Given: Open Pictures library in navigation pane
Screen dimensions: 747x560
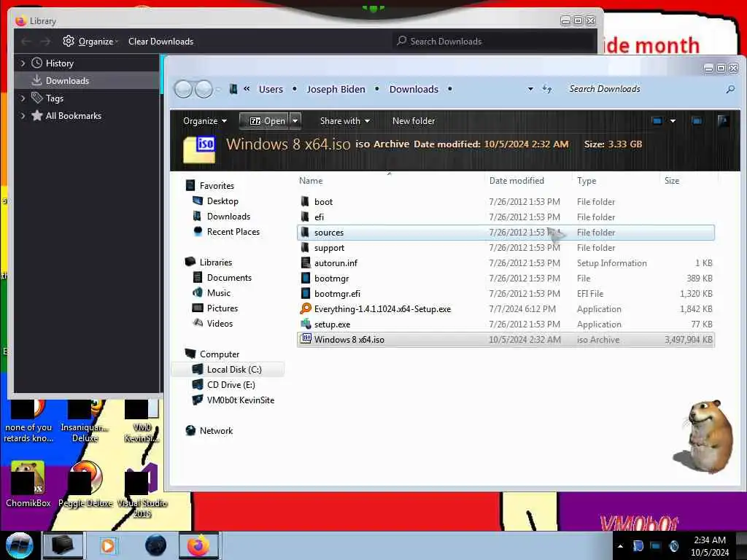Looking at the screenshot, I should 222,308.
